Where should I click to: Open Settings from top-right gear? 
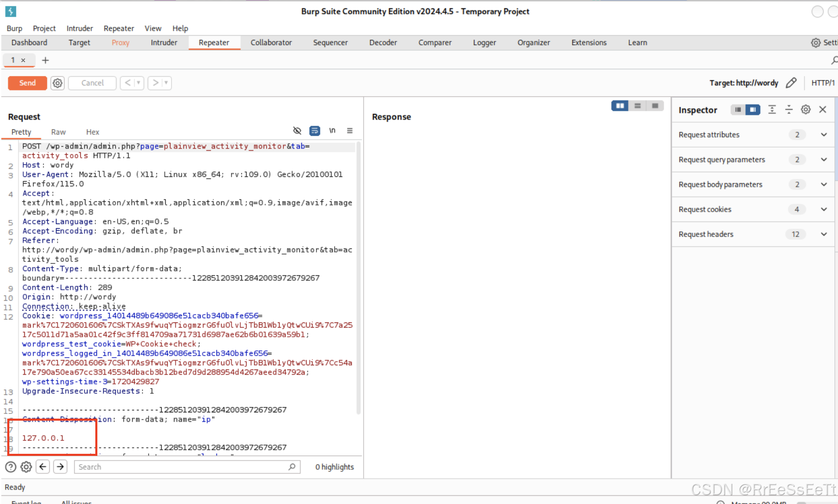tap(816, 42)
